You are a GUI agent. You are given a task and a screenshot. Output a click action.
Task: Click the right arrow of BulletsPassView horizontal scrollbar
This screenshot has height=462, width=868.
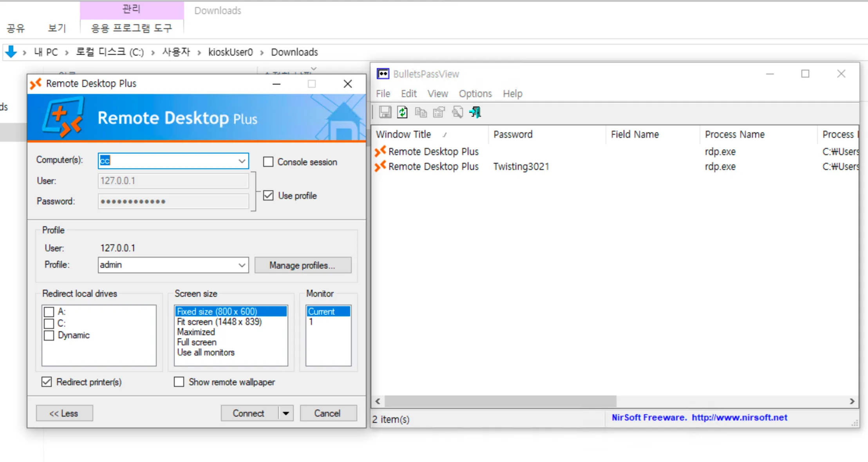(852, 401)
